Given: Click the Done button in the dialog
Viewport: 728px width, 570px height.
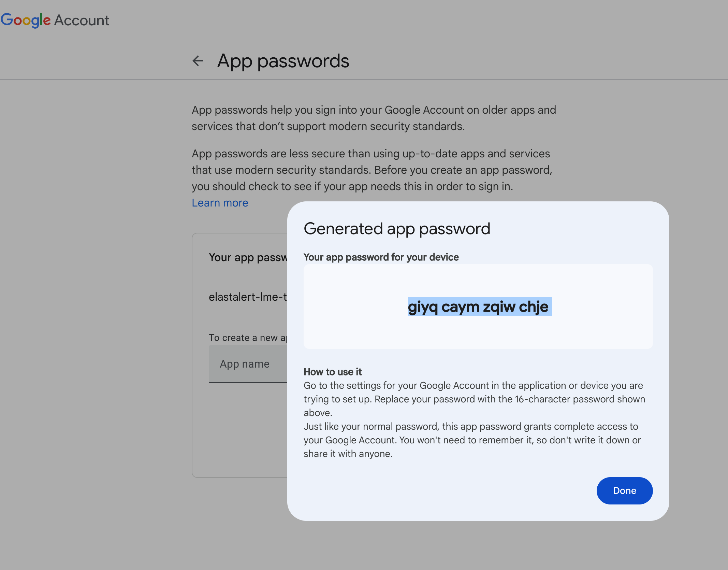Looking at the screenshot, I should click(624, 490).
